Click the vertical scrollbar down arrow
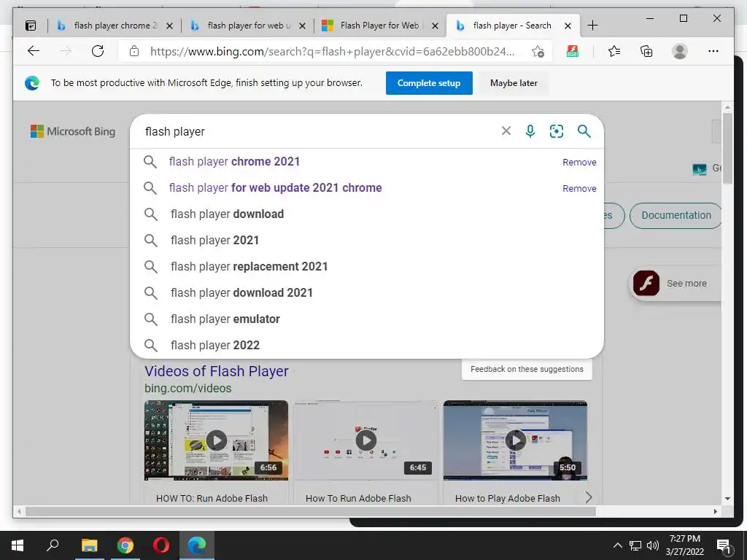The image size is (747, 560). 727,499
